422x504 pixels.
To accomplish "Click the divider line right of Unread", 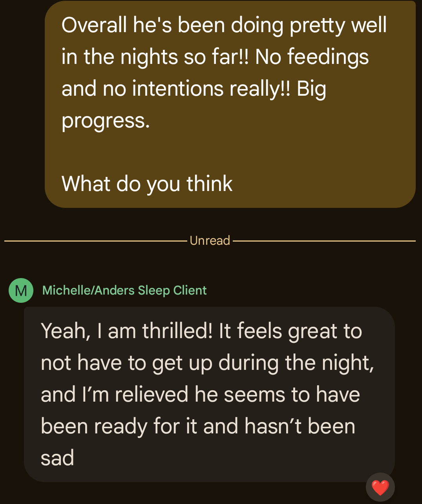I will 324,241.
